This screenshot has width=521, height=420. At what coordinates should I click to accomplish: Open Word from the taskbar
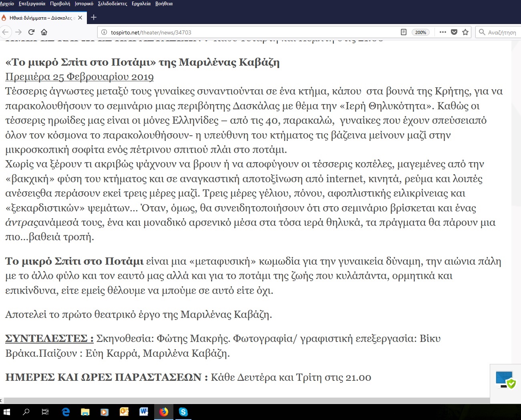(x=144, y=412)
